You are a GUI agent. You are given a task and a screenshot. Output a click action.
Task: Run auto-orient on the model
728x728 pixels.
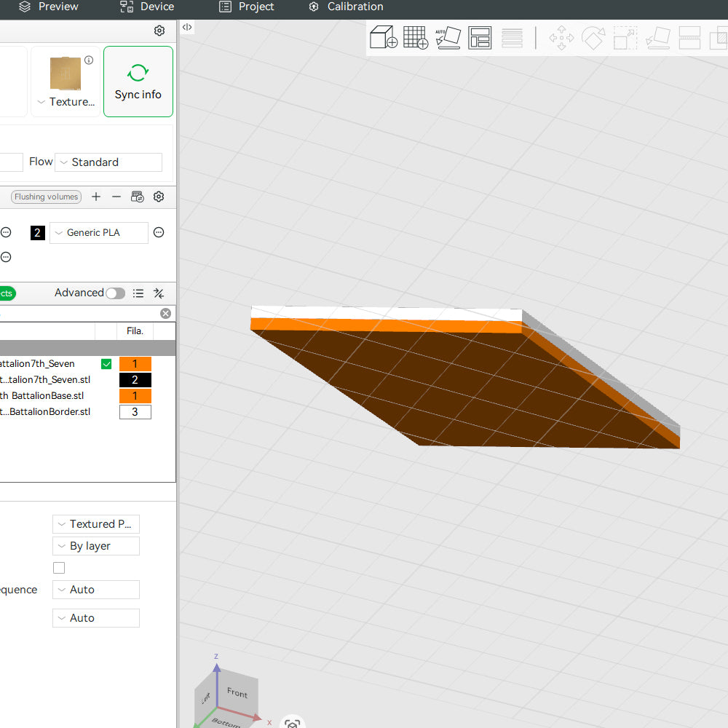(448, 37)
